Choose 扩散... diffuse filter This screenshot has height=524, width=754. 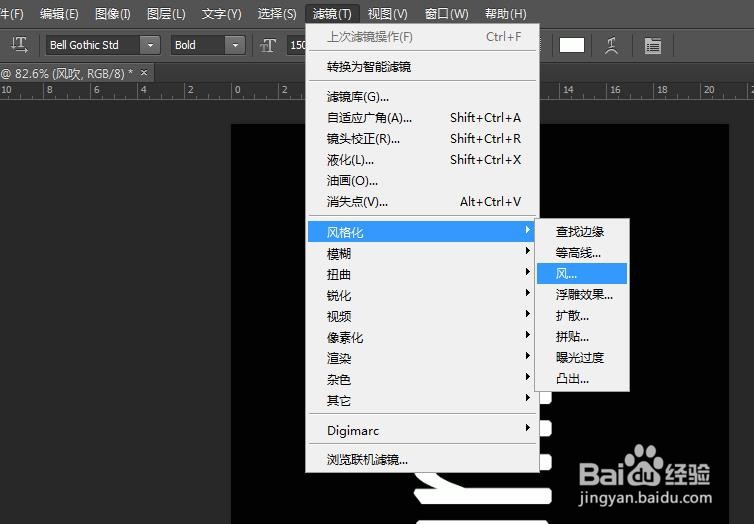[x=582, y=316]
